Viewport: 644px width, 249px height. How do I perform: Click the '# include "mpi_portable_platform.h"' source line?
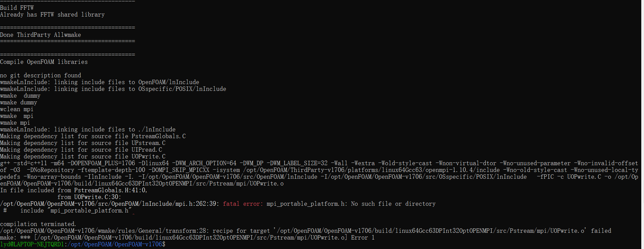click(68, 210)
